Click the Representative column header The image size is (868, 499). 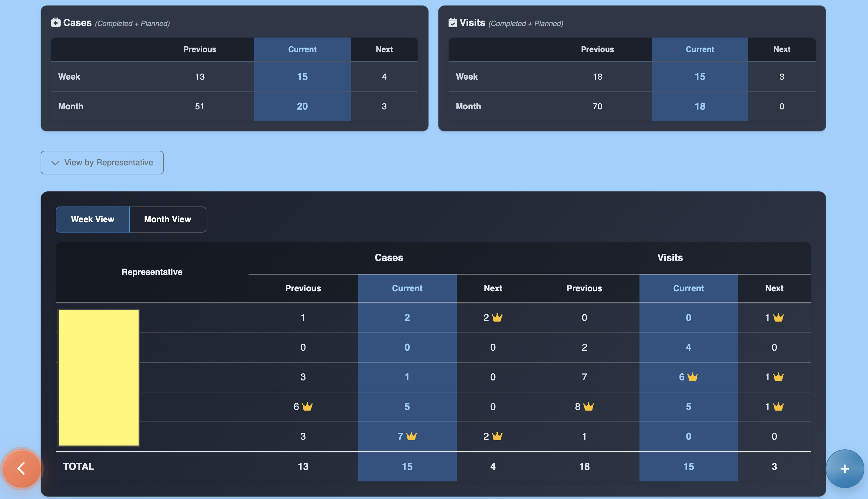152,272
